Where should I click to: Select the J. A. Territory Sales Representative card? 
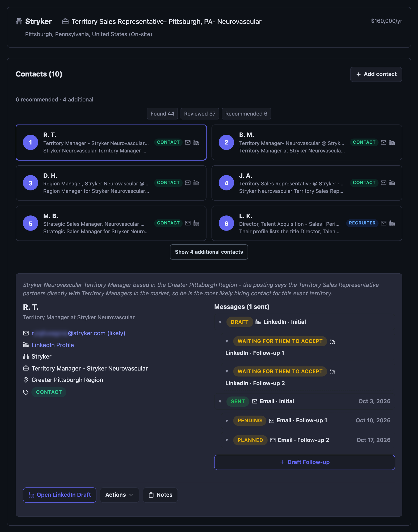[307, 183]
